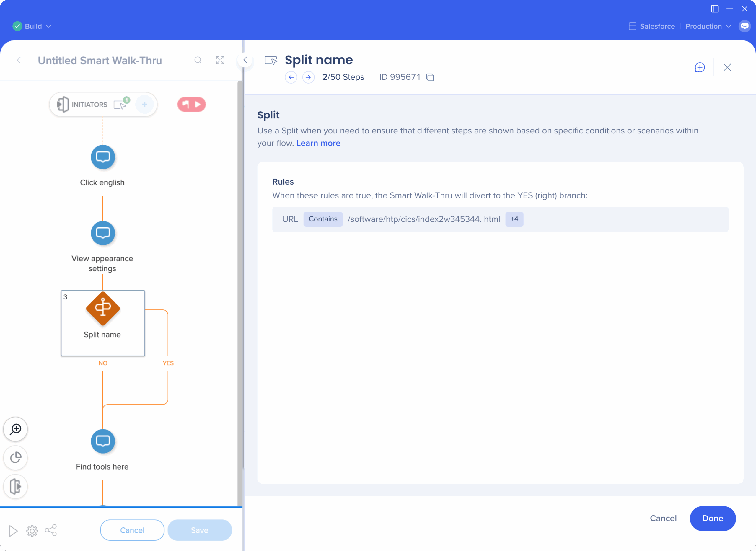The width and height of the screenshot is (756, 551).
Task: Click the Contains operator tag
Action: [323, 219]
